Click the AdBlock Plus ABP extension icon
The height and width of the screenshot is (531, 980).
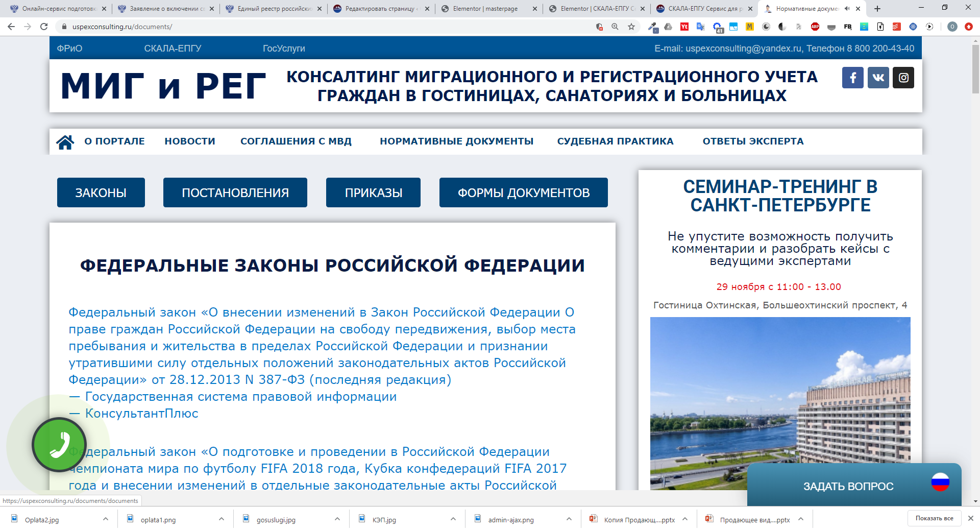pos(815,27)
